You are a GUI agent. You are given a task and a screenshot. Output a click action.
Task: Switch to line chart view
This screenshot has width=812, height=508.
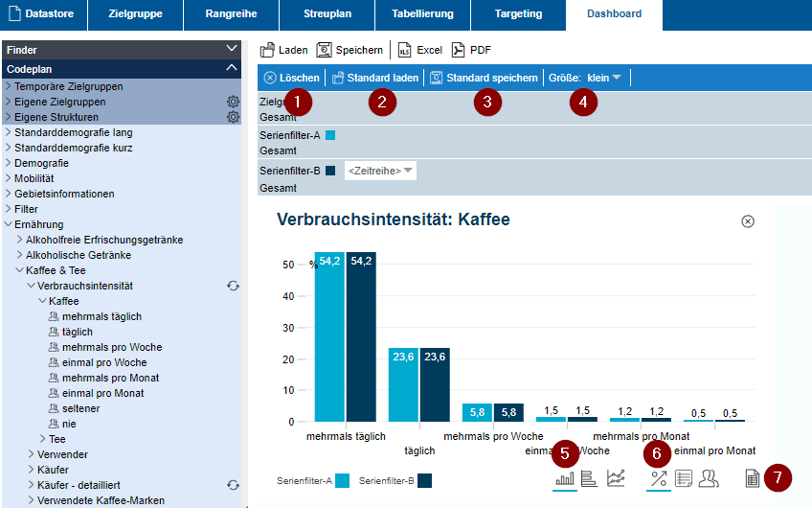(616, 478)
